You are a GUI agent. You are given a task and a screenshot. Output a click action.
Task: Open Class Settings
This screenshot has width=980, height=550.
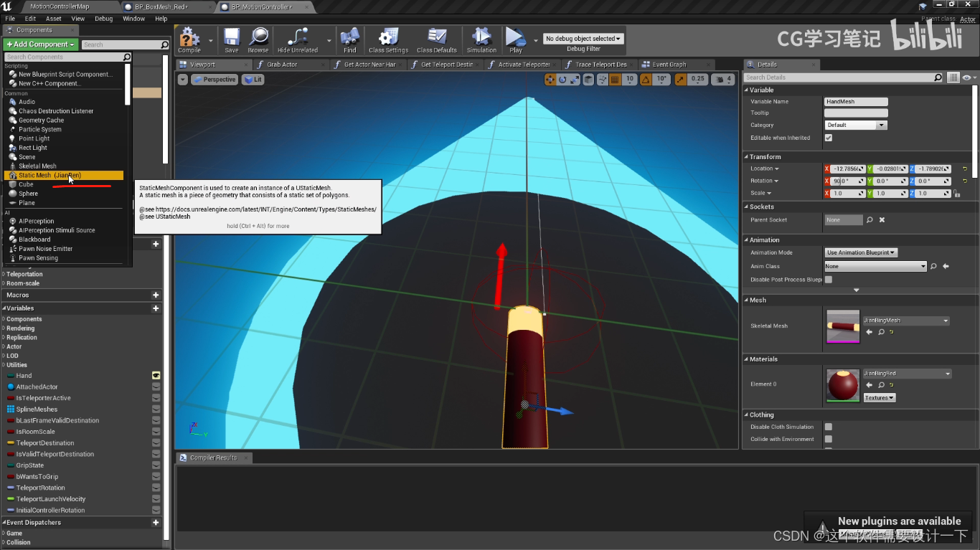click(x=388, y=40)
